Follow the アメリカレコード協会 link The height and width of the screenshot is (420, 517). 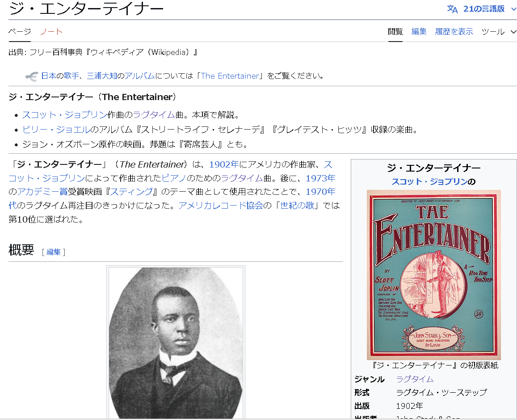coord(221,206)
